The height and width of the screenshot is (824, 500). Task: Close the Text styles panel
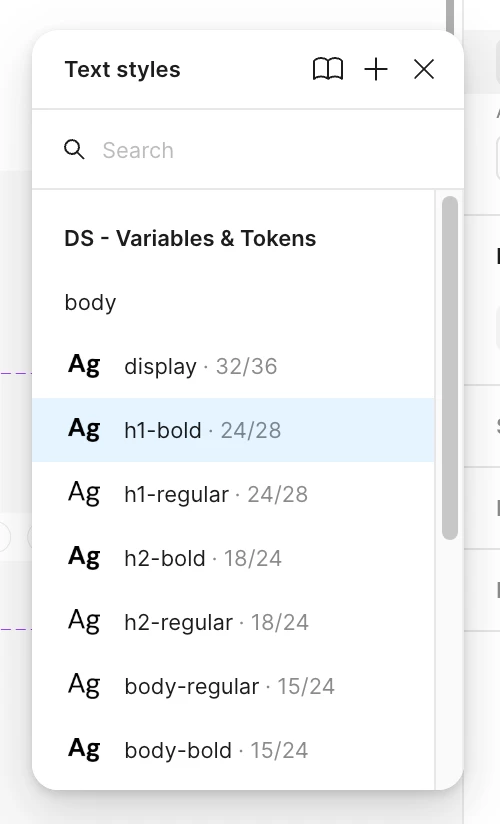pos(424,69)
